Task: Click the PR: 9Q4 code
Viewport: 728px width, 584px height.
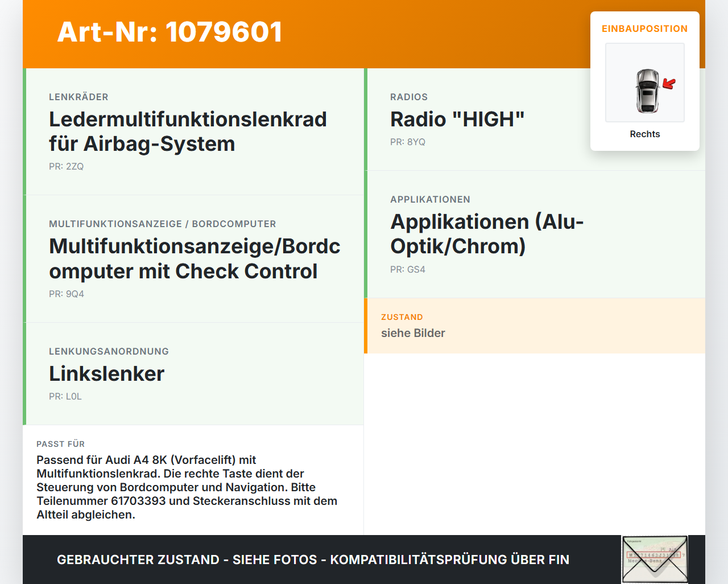Action: click(67, 294)
